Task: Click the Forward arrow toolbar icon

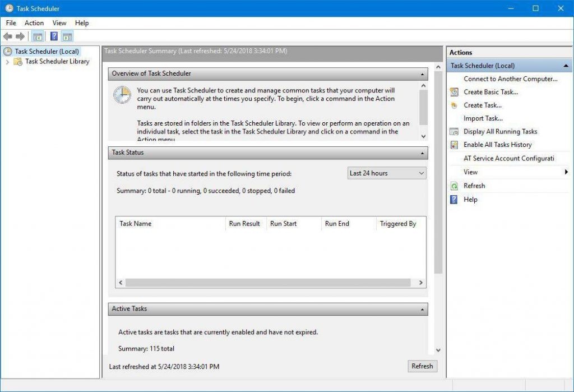Action: 20,36
